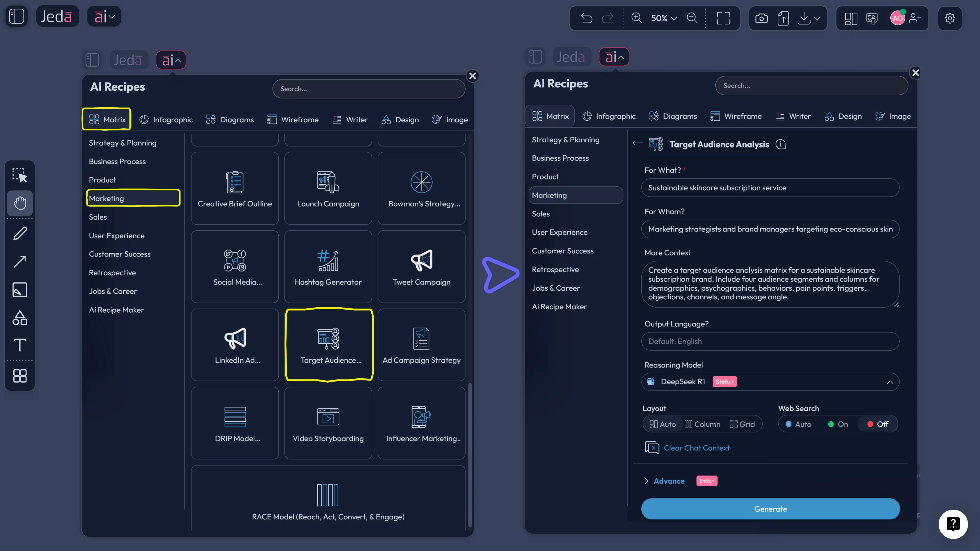Screen dimensions: 980x551
Task: Set Web Search to On
Action: click(838, 424)
